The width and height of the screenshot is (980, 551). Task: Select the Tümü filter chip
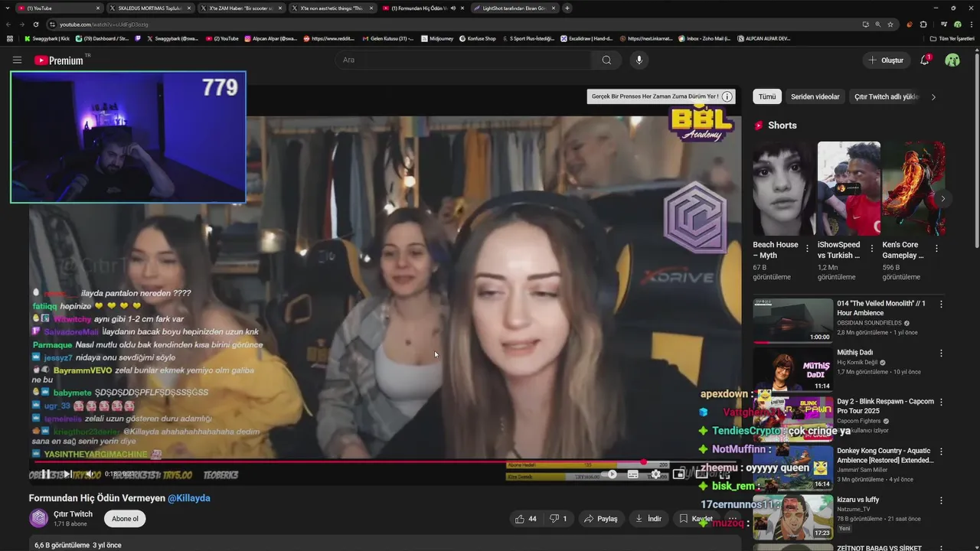point(767,96)
